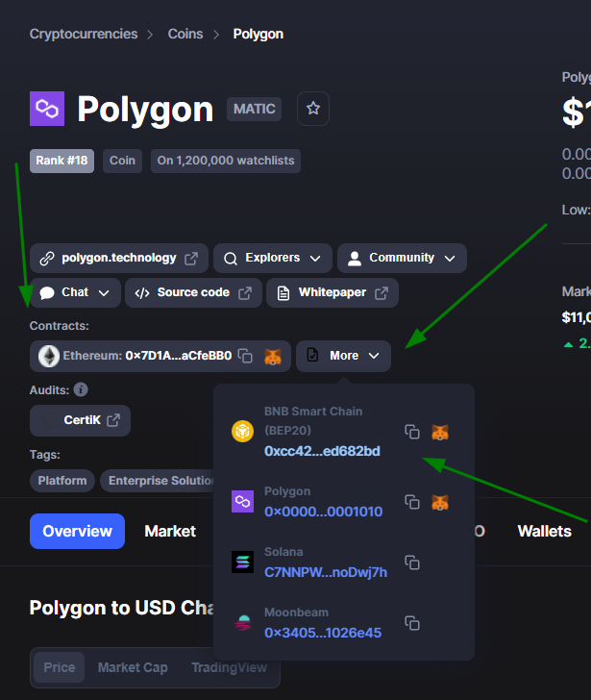Viewport: 591px width, 700px height.
Task: Open the CertiK audit link
Action: tap(81, 420)
